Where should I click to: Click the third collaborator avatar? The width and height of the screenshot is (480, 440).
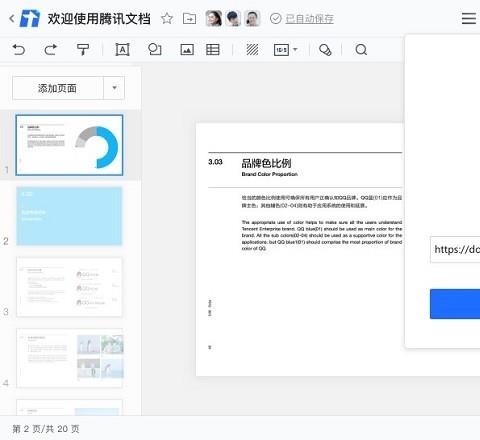252,18
